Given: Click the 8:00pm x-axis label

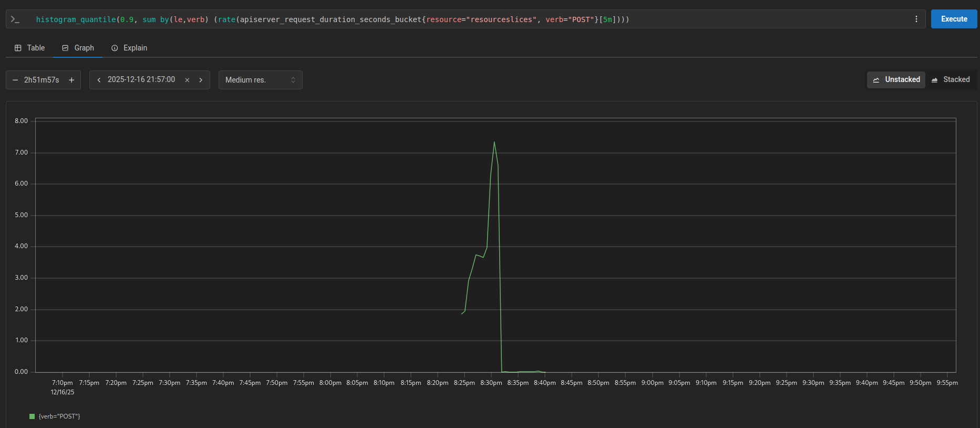Looking at the screenshot, I should [331, 383].
